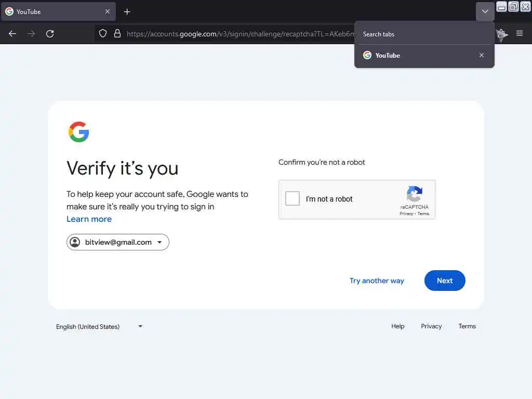Open the footer Terms link
The width and height of the screenshot is (532, 399).
(467, 326)
